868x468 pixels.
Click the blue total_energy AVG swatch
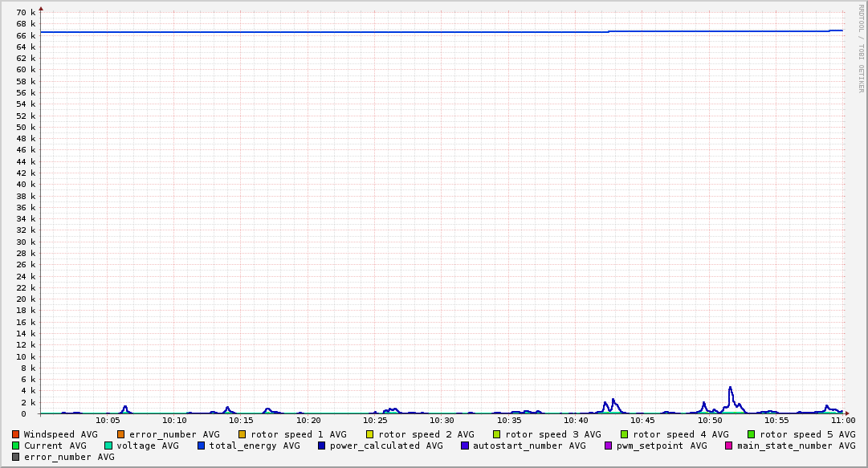click(x=202, y=446)
